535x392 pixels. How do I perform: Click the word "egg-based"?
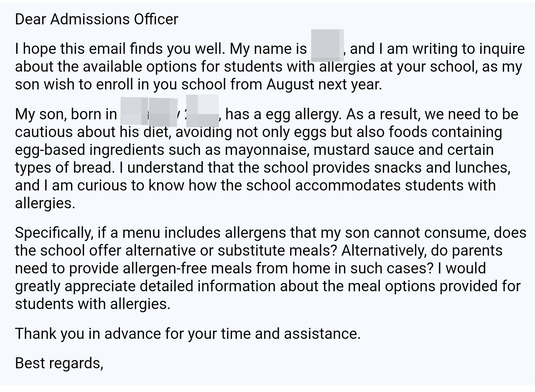50,149
